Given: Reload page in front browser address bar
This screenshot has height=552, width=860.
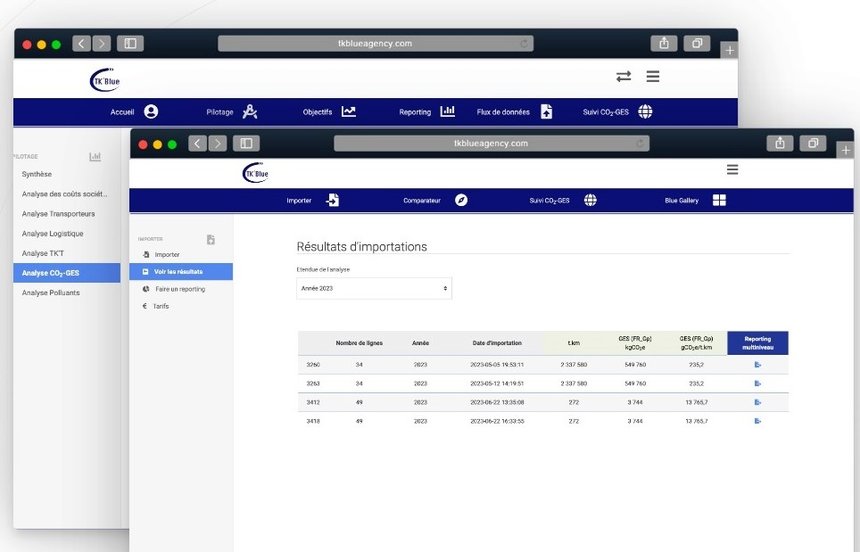Looking at the screenshot, I should point(640,143).
